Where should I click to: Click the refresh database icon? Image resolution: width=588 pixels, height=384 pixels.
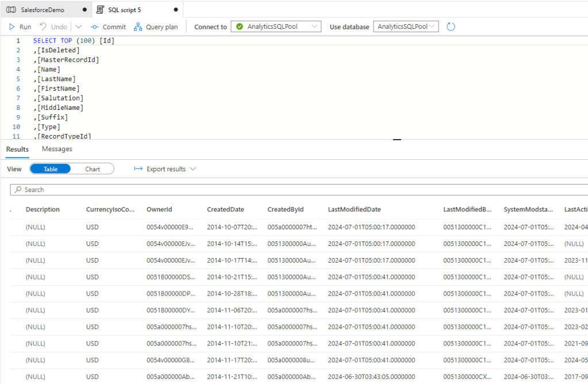[451, 27]
